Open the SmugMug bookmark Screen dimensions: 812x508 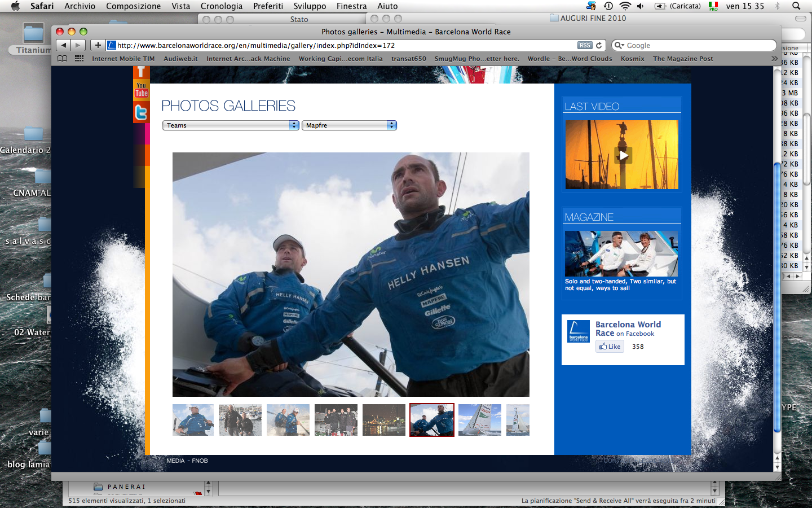pos(477,59)
